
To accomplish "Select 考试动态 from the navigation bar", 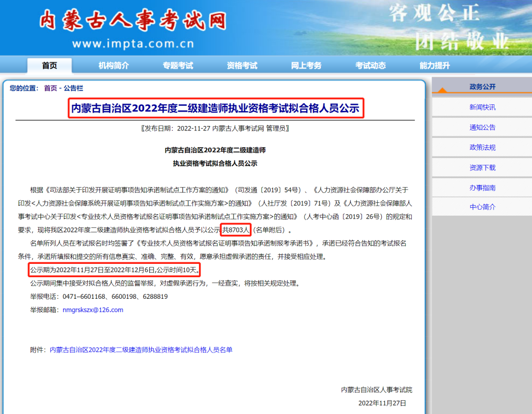I will [x=370, y=65].
